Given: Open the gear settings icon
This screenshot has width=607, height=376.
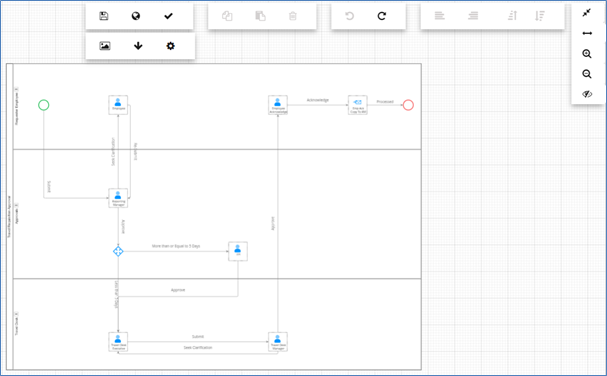Looking at the screenshot, I should click(170, 46).
